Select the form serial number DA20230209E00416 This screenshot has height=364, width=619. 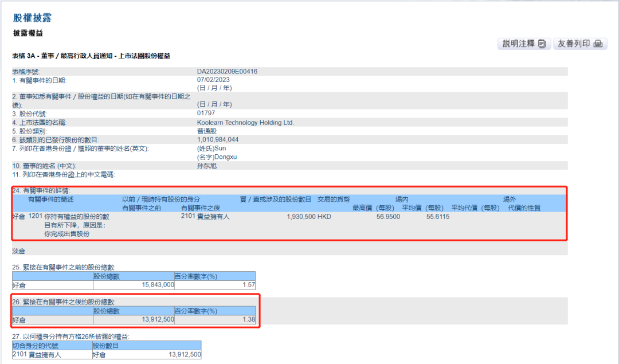227,72
